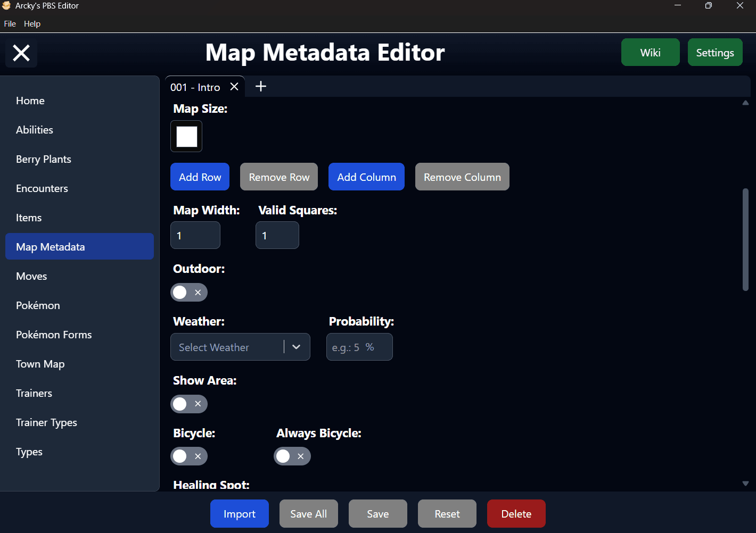Click the white map size square
The height and width of the screenshot is (533, 756).
click(186, 136)
